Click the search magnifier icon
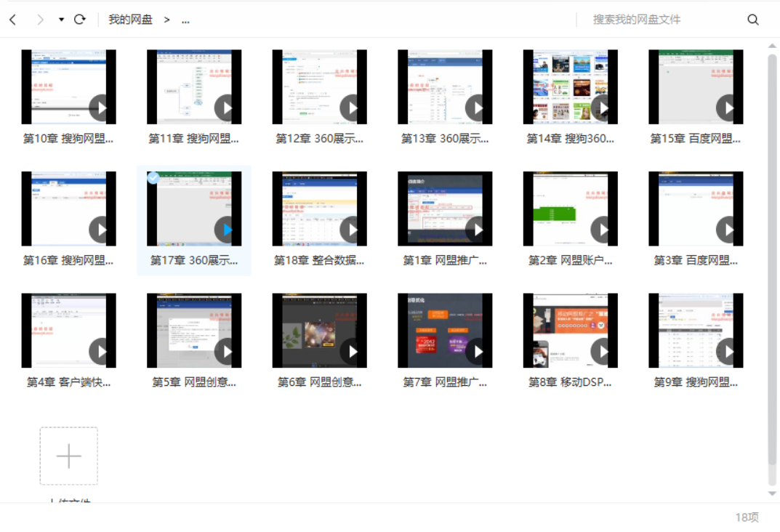 [753, 20]
